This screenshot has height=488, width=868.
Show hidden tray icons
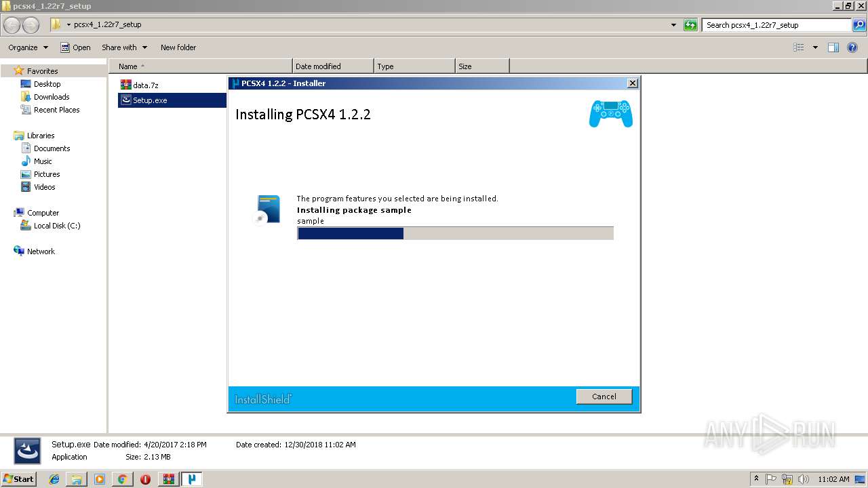pyautogui.click(x=757, y=479)
